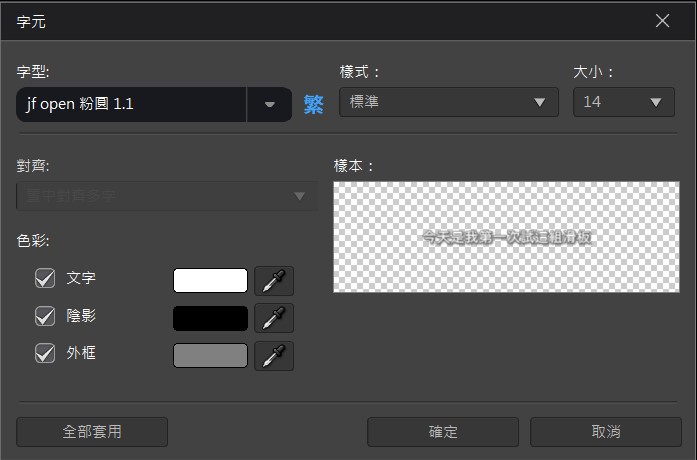Open the black 陰影 color swatch
This screenshot has height=460, width=697.
(x=210, y=318)
